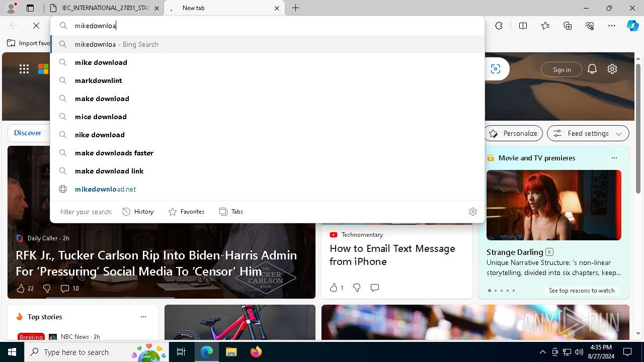This screenshot has height=362, width=644.
Task: Pick the 'nike download' suggestion
Action: coord(267,135)
